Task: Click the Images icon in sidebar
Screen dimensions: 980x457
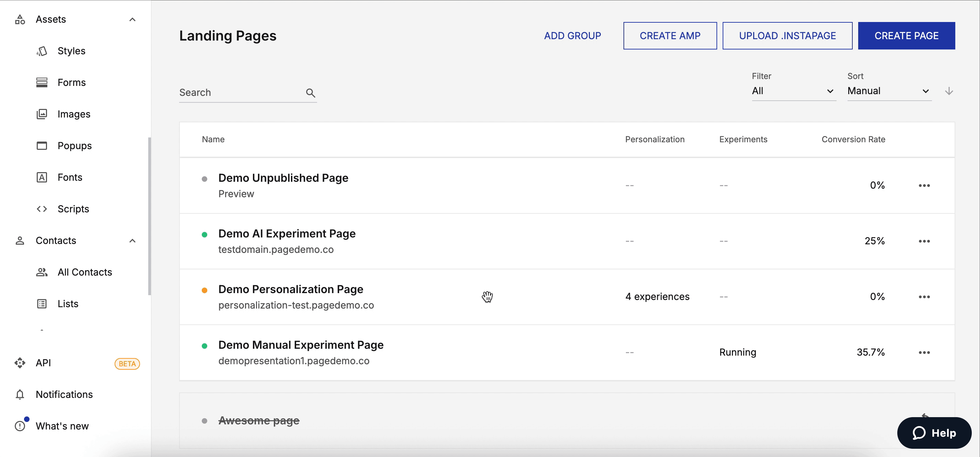Action: click(42, 114)
